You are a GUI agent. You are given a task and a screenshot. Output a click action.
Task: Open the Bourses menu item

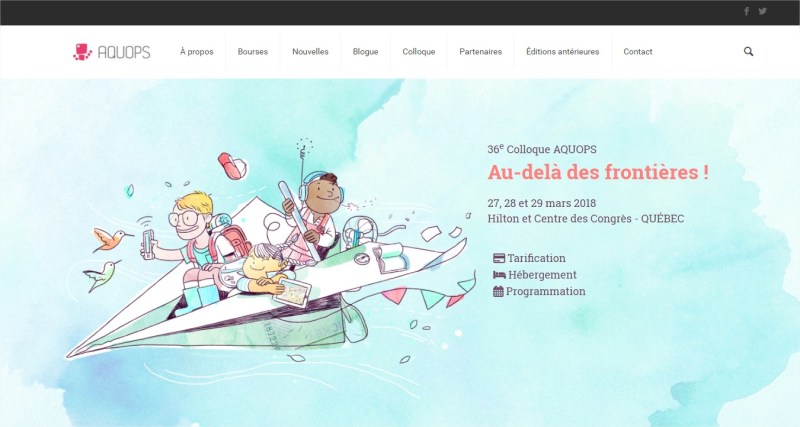253,52
